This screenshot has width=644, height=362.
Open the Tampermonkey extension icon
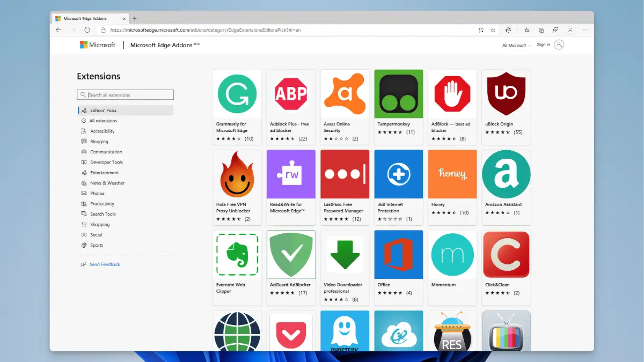[x=399, y=94]
